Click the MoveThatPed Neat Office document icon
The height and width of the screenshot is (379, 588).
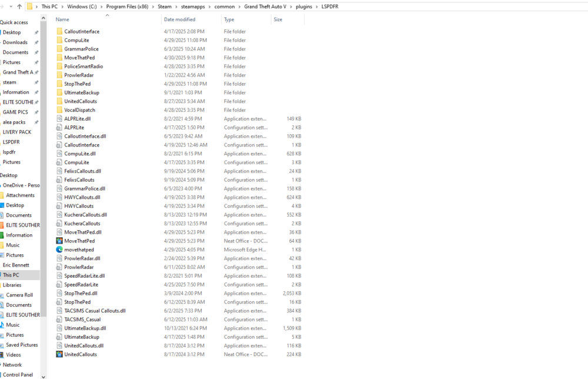[59, 241]
